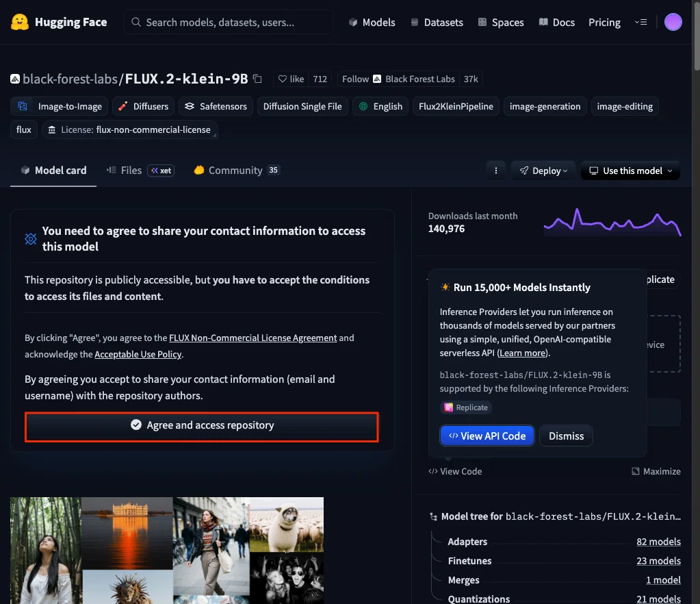The height and width of the screenshot is (604, 700).
Task: Go to Models in the top navigation
Action: pos(372,22)
